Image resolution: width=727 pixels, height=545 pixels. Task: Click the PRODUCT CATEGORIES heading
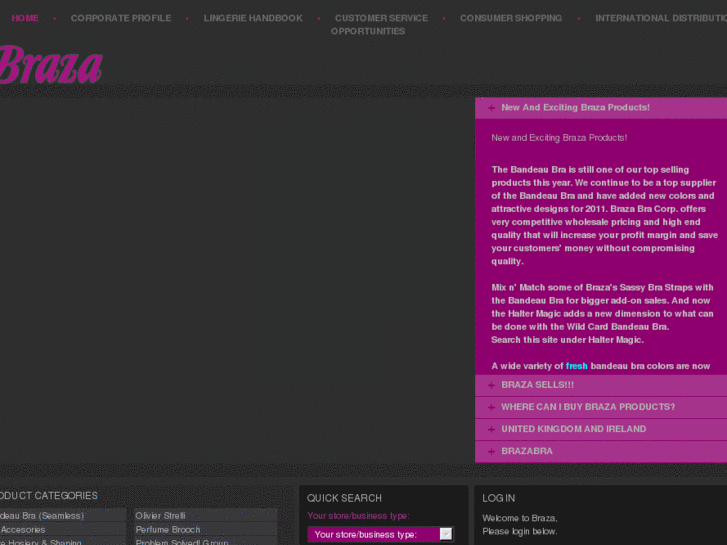[49, 496]
